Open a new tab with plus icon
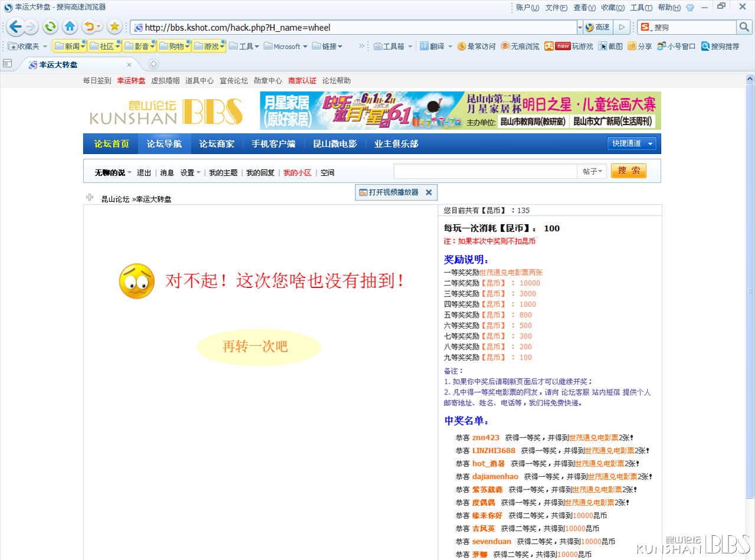 point(153,64)
